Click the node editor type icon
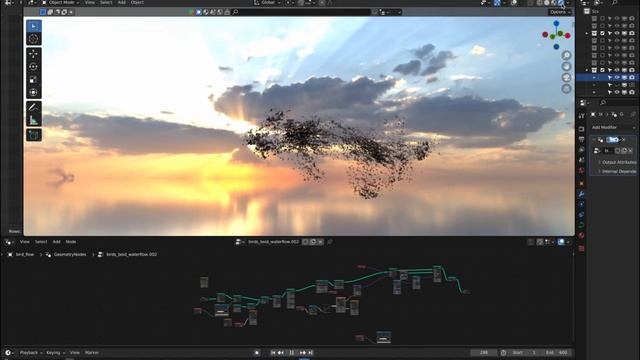 pos(8,242)
